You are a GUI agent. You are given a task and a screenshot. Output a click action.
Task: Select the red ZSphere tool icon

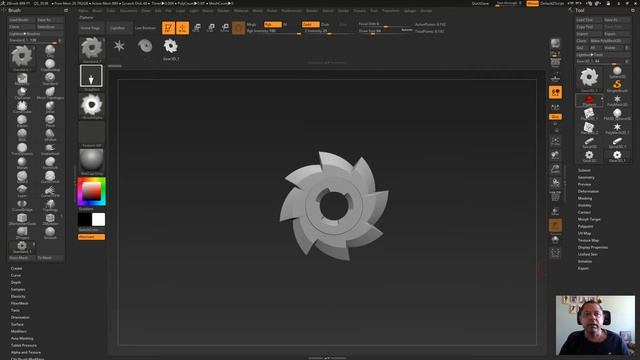coord(589,100)
